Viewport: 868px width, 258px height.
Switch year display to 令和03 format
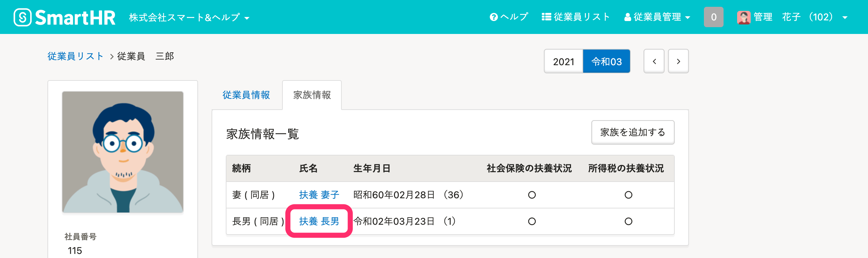point(607,61)
